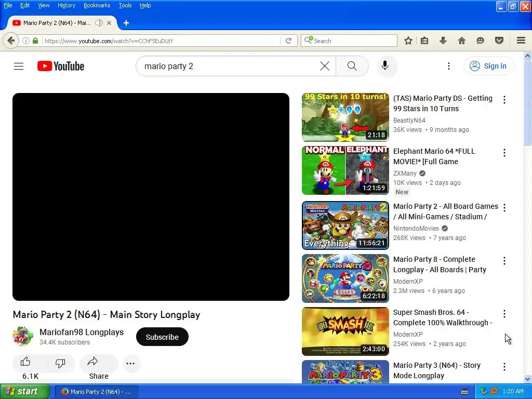Image resolution: width=532 pixels, height=399 pixels.
Task: Open the YouTube hamburger guide menu
Action: (x=19, y=66)
